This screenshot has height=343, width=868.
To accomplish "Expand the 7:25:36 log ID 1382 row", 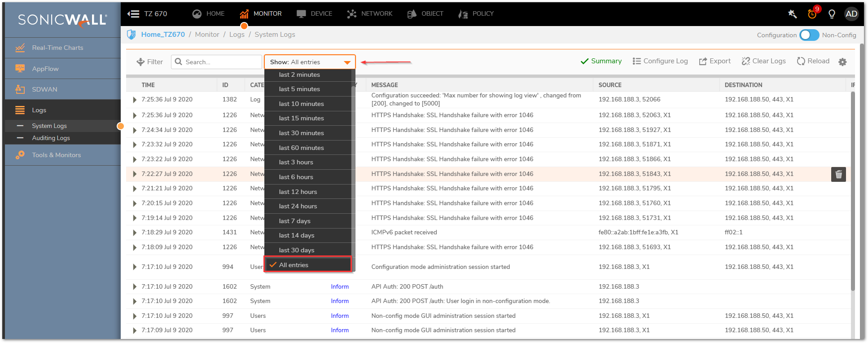I will point(135,100).
